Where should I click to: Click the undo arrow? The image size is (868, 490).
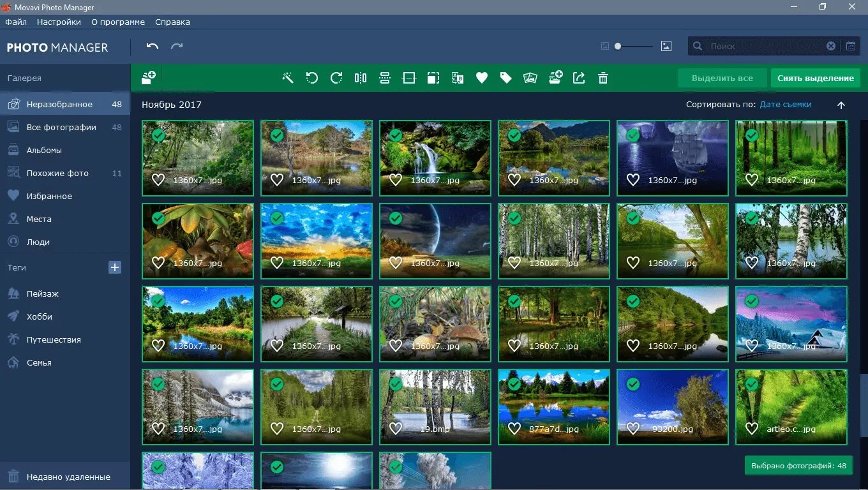152,46
